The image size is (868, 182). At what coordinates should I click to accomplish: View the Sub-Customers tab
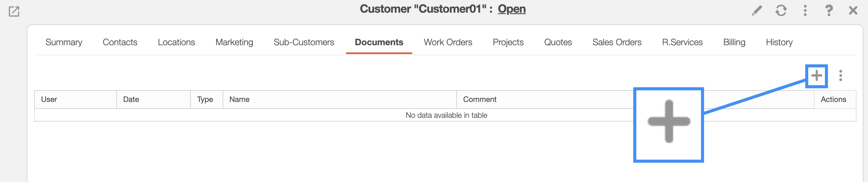[304, 42]
